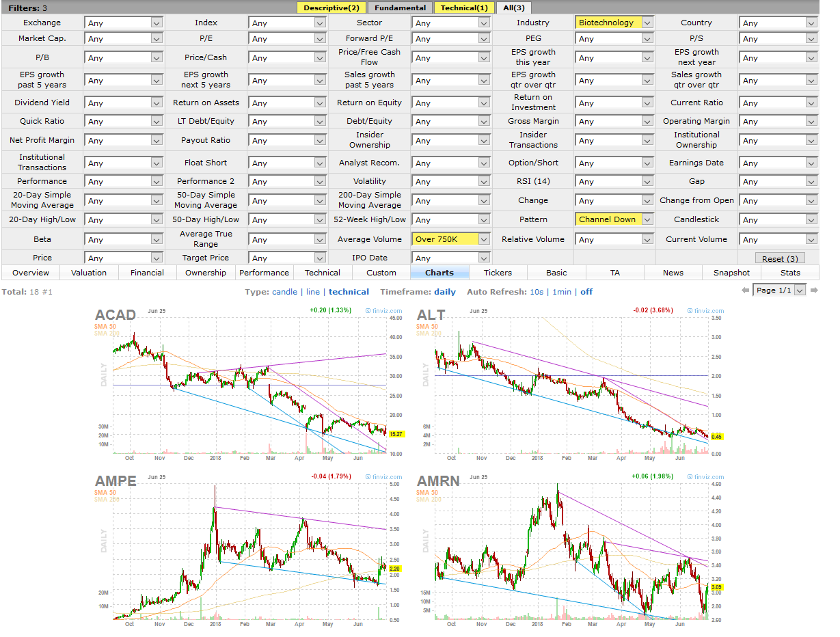Viewport: 840px width, 637px height.
Task: Open the Exchange filter dropdown
Action: tap(123, 23)
